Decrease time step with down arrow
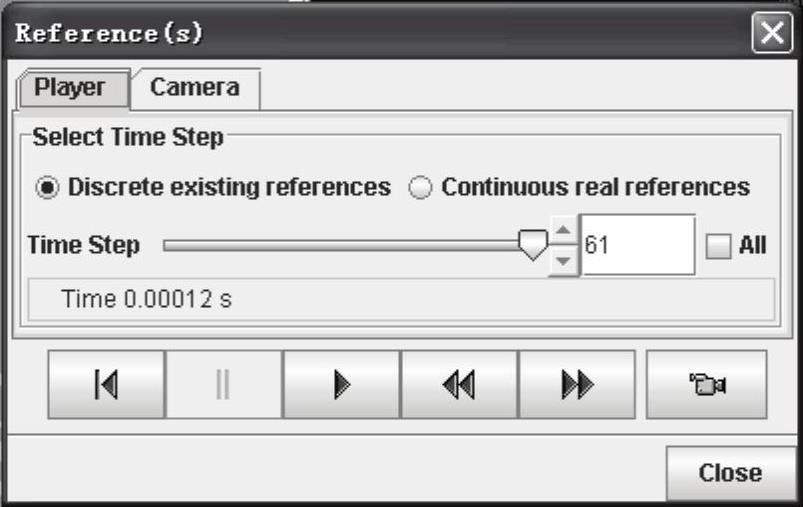 565,259
